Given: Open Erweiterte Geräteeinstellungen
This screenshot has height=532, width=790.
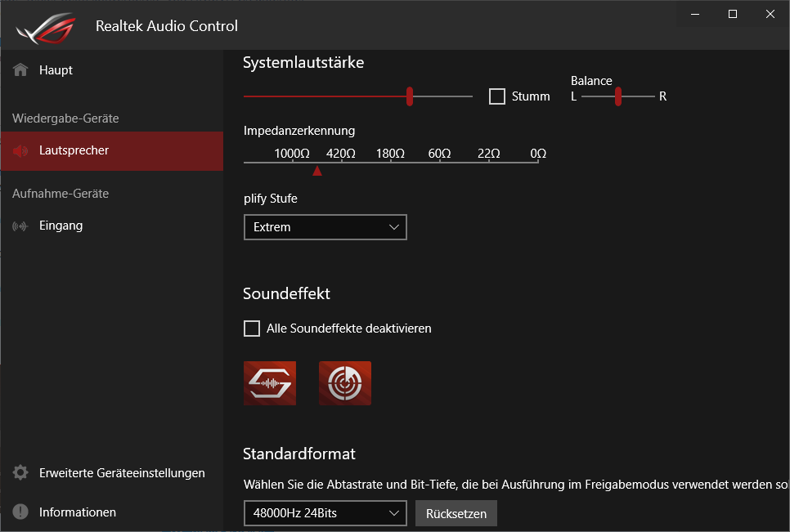Looking at the screenshot, I should coord(112,473).
